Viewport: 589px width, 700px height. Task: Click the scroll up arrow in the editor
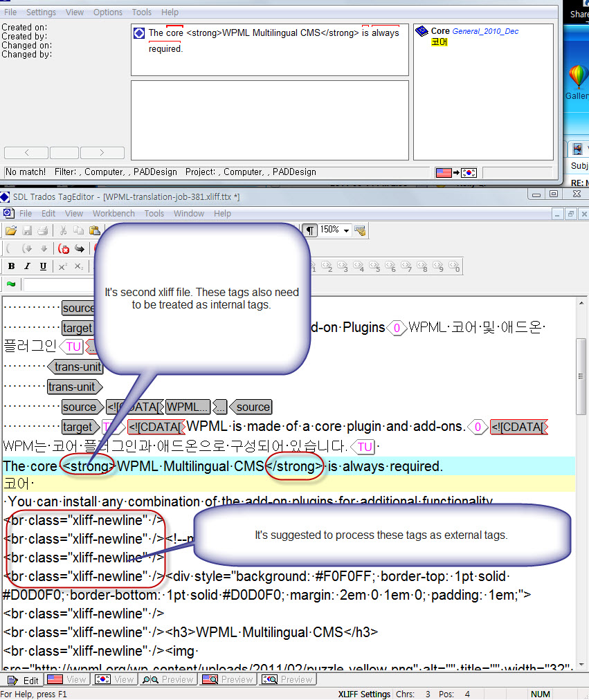[x=581, y=304]
